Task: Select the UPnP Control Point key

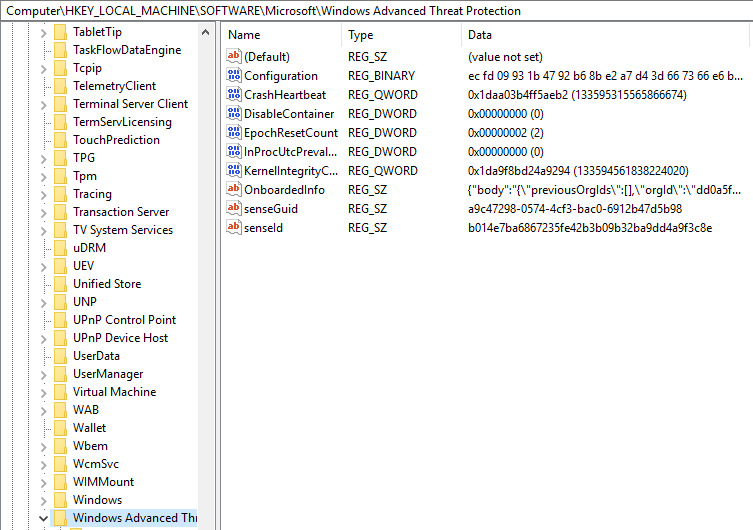Action: 124,320
